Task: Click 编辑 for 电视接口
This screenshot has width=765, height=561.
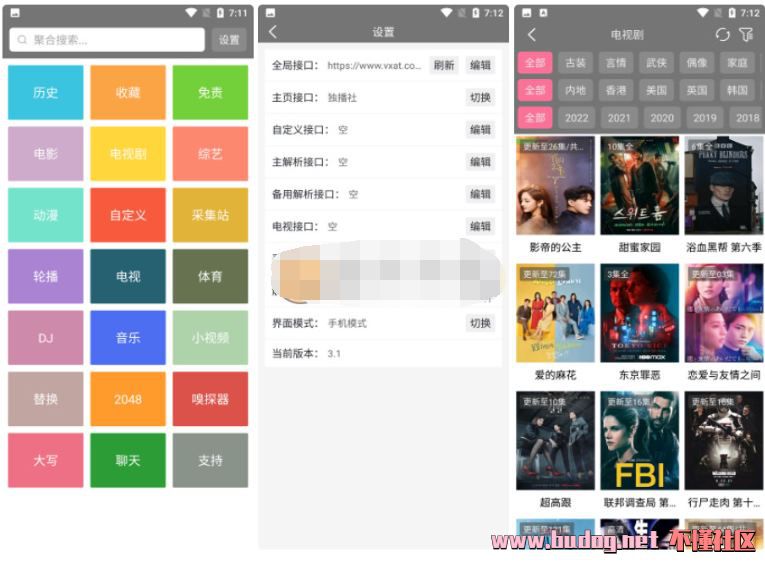Action: [x=480, y=226]
